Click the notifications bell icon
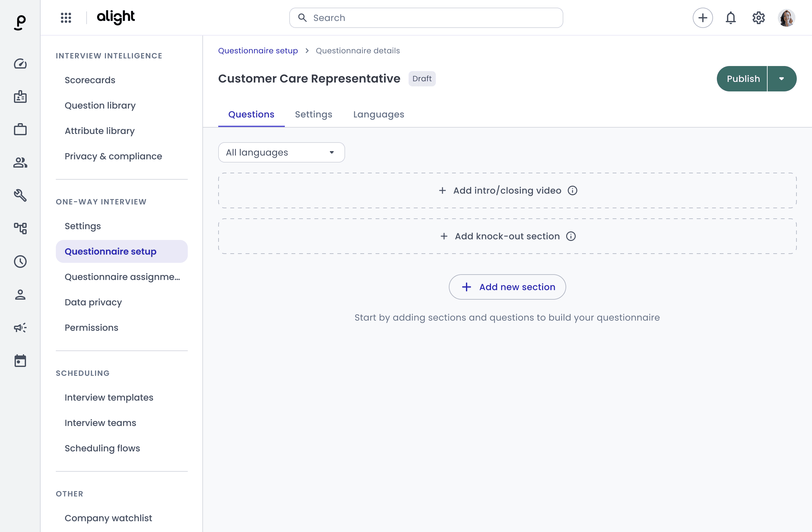 730,18
